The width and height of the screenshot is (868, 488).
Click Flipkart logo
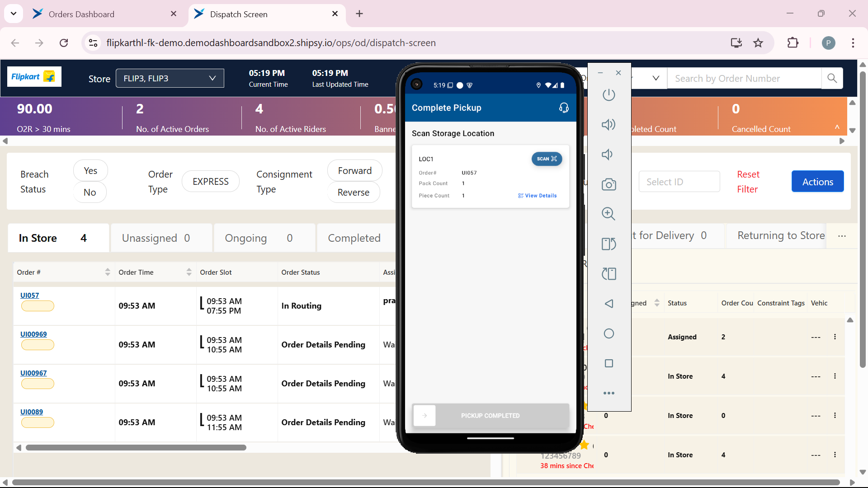click(34, 77)
